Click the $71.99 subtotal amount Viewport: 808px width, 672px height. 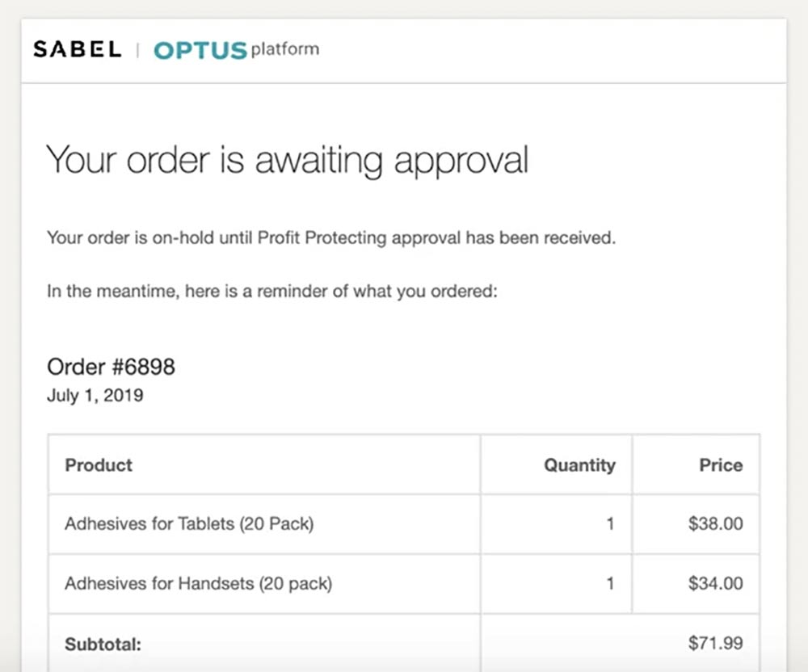point(715,644)
